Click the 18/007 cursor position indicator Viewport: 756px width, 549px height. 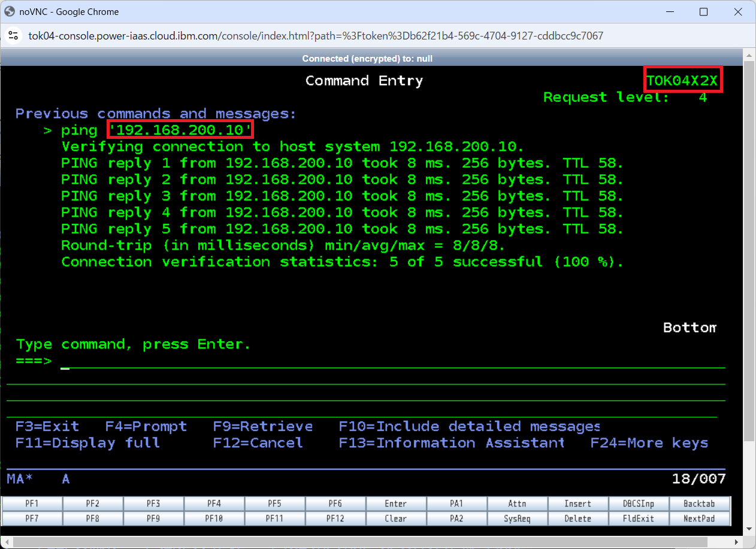[699, 479]
